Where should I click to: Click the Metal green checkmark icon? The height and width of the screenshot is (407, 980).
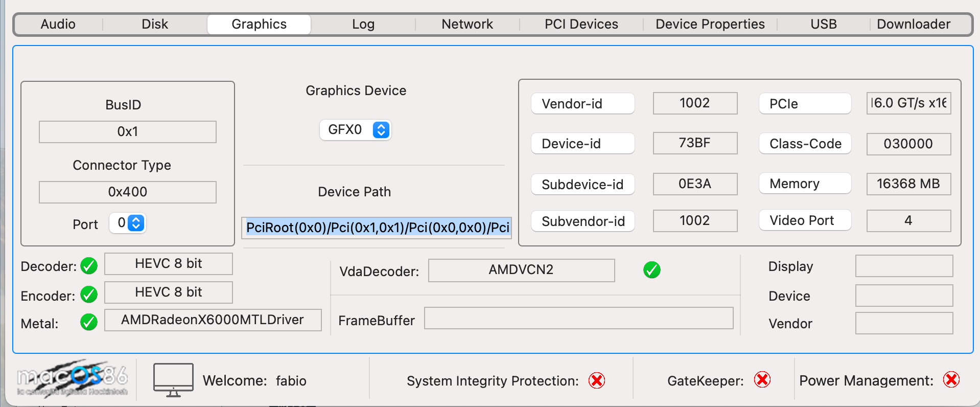pyautogui.click(x=89, y=322)
